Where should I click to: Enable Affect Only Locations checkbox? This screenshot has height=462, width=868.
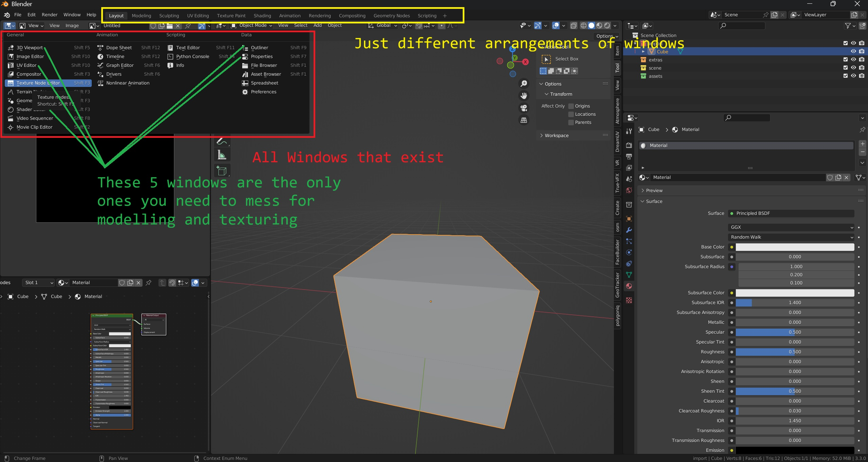click(x=571, y=114)
